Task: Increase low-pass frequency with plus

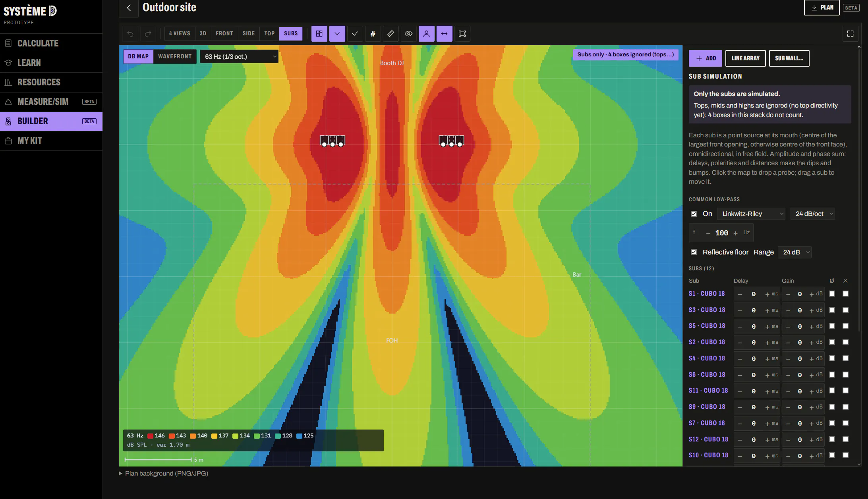Action: point(735,233)
